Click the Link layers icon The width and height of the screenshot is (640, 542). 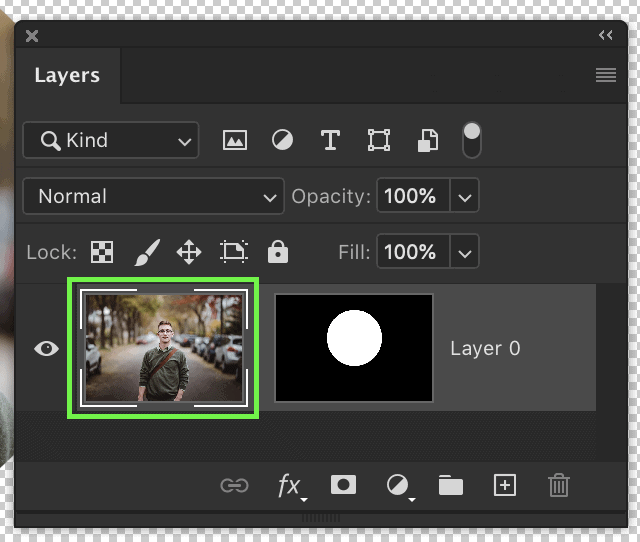click(x=234, y=486)
